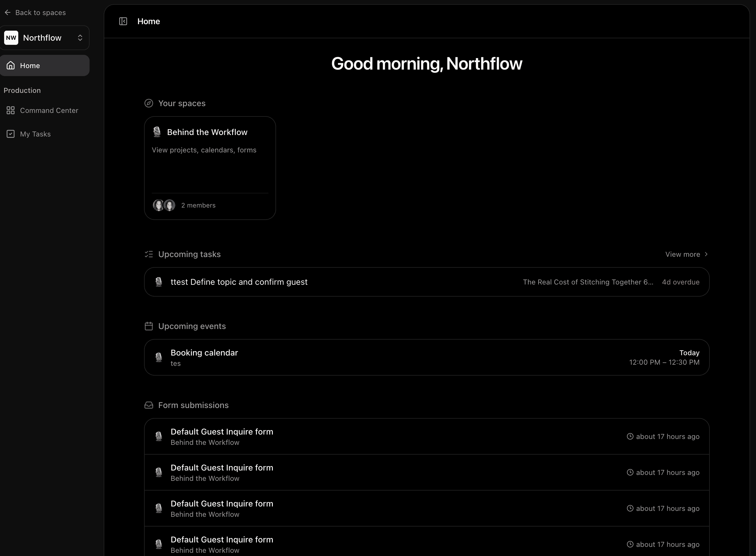
Task: Toggle the sidebar collapse icon
Action: [123, 21]
